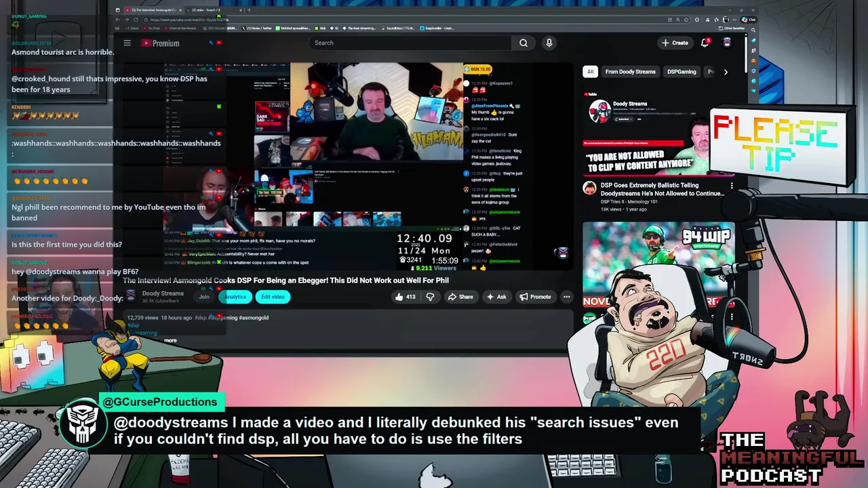Open browser Chat sidebar button

point(749,20)
